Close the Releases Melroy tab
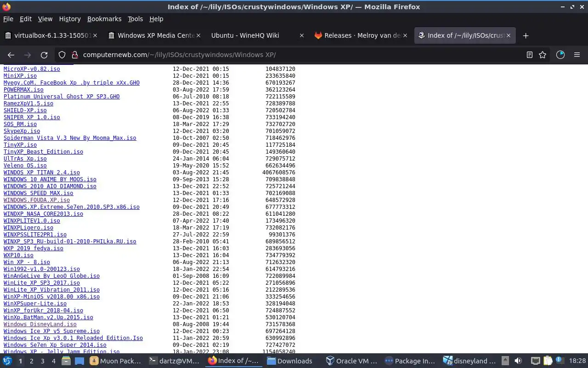 point(405,35)
